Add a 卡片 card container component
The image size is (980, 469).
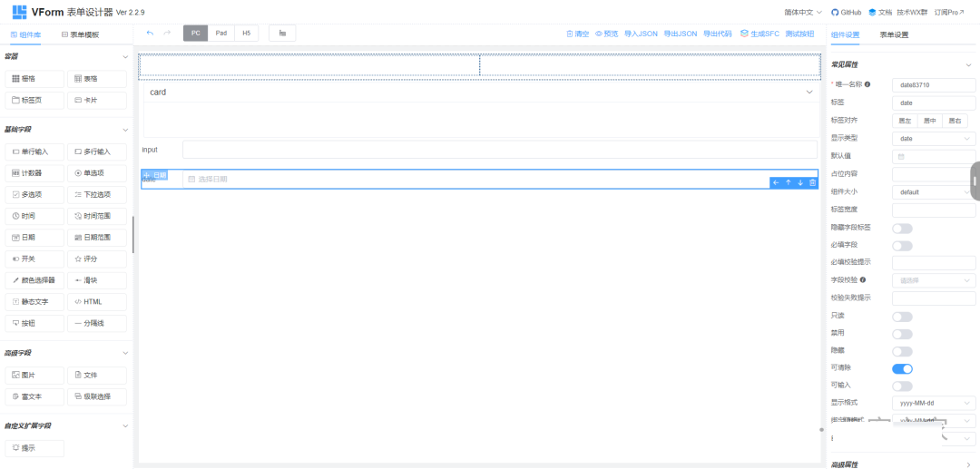(97, 100)
